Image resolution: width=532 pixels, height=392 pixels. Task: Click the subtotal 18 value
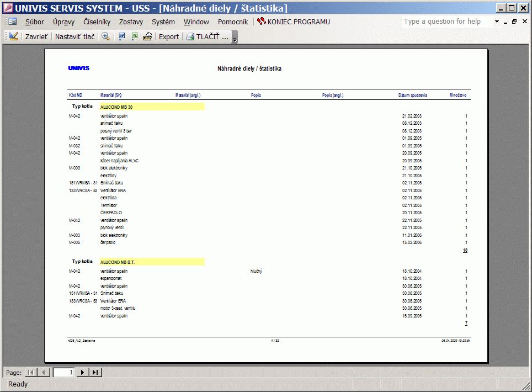465,250
